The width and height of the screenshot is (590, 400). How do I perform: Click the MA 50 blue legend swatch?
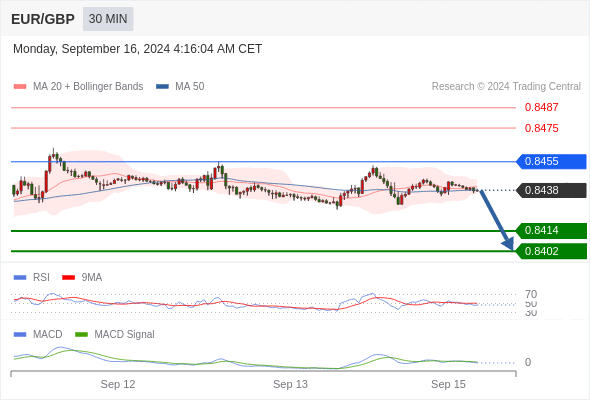[x=162, y=87]
